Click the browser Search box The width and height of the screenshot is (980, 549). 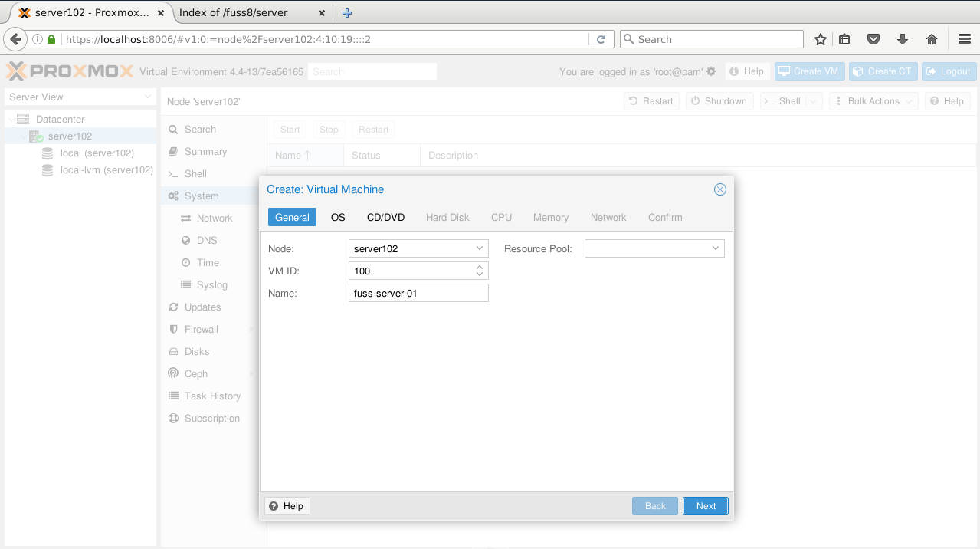coord(711,39)
